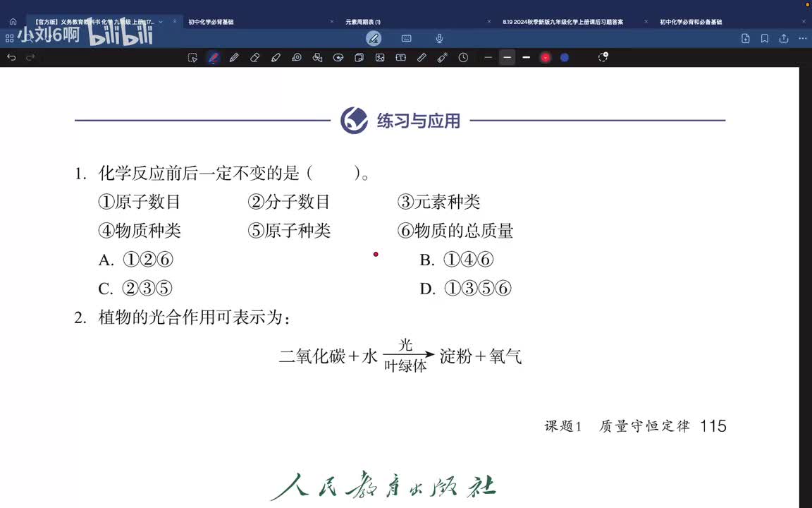812x508 pixels.
Task: Select the ruler tool
Action: click(x=422, y=58)
